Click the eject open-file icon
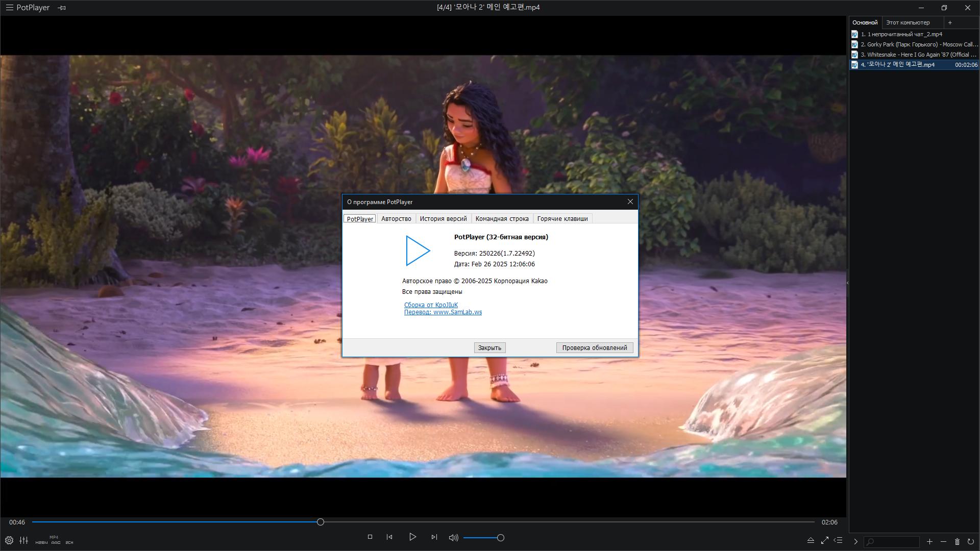The image size is (980, 551). pos(811,541)
